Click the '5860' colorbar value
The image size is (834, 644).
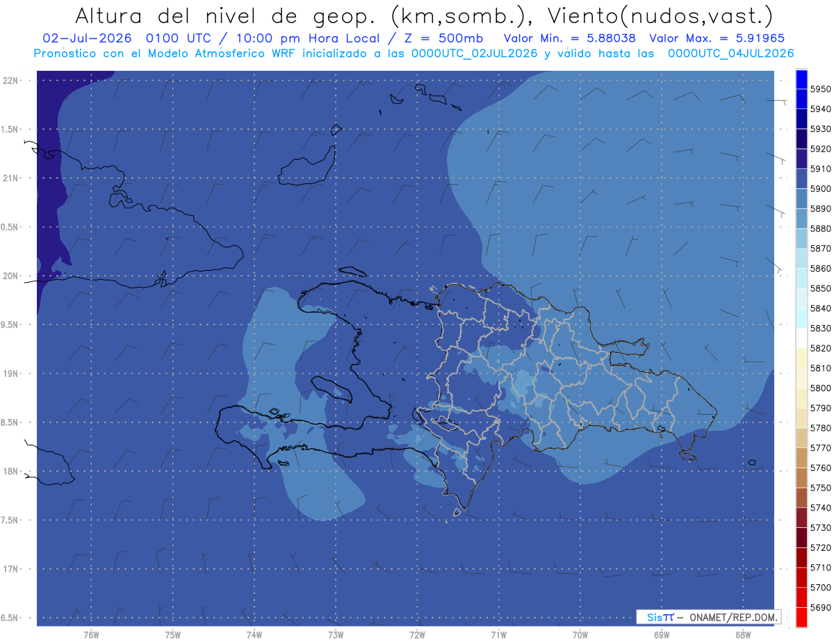(x=821, y=268)
